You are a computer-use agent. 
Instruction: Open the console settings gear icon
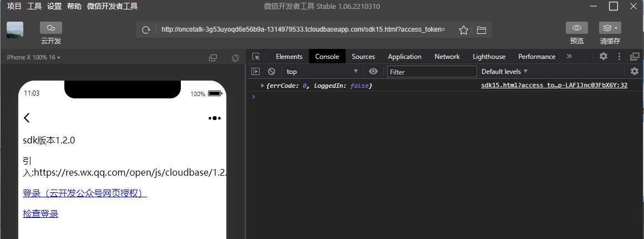pyautogui.click(x=635, y=71)
